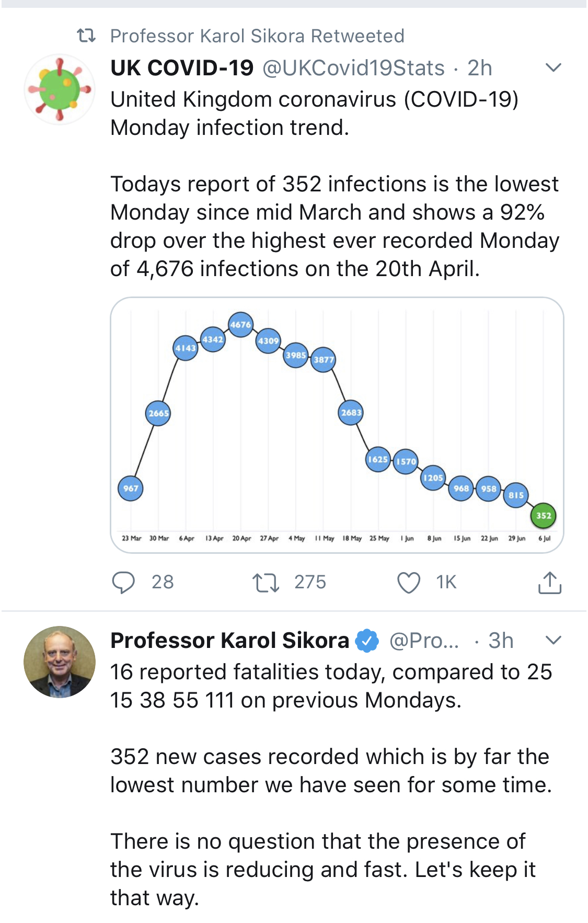Tap the reply speech bubble icon
Image resolution: width=588 pixels, height=923 pixels.
(124, 582)
